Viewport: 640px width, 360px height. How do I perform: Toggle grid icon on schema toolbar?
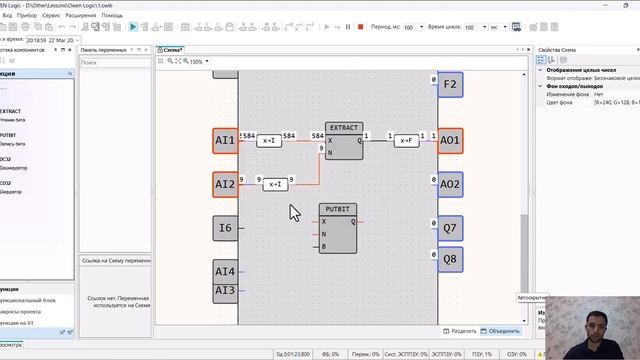coord(160,61)
